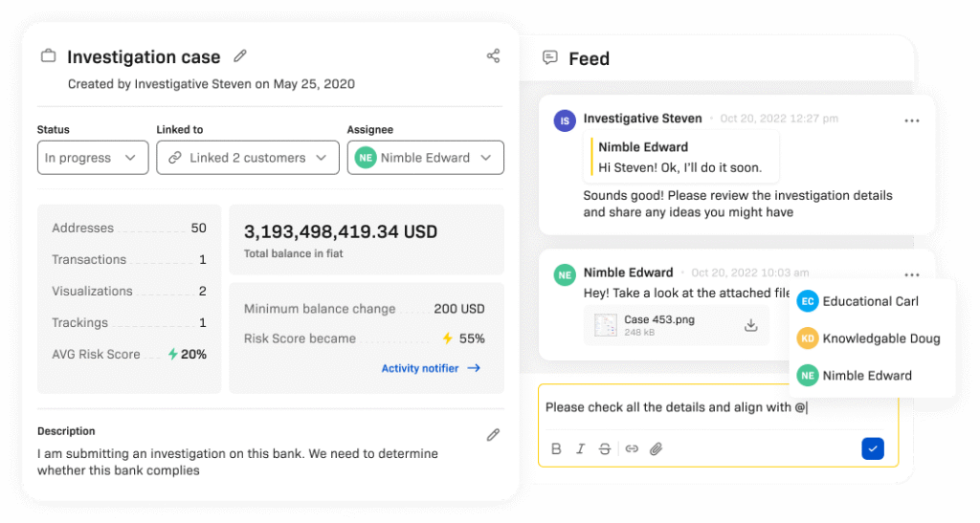Open more options on Investigative Steven's message
980x523 pixels.
click(911, 120)
